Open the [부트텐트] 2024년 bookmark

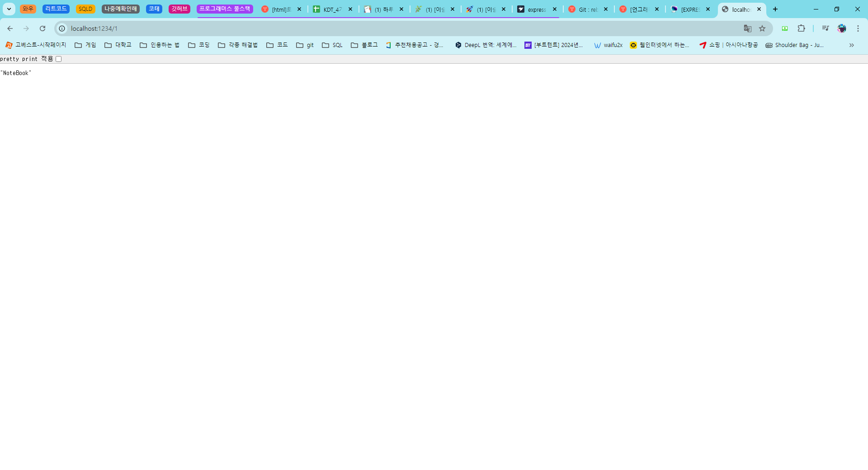(554, 45)
